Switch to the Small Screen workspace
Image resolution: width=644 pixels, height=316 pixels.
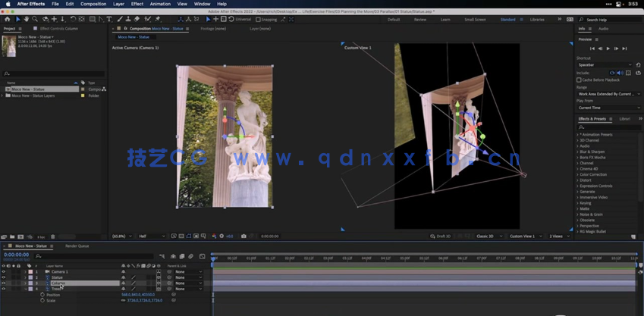[475, 20]
